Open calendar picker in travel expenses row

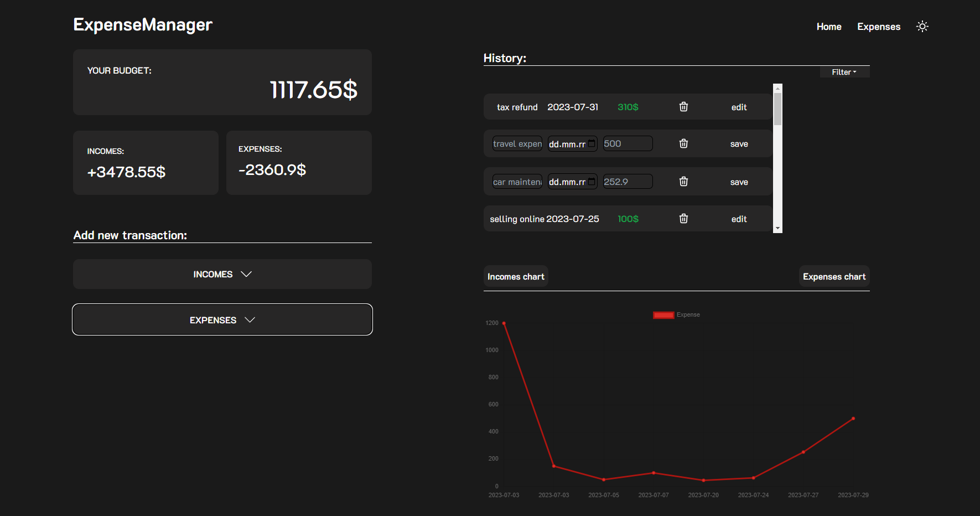(592, 143)
